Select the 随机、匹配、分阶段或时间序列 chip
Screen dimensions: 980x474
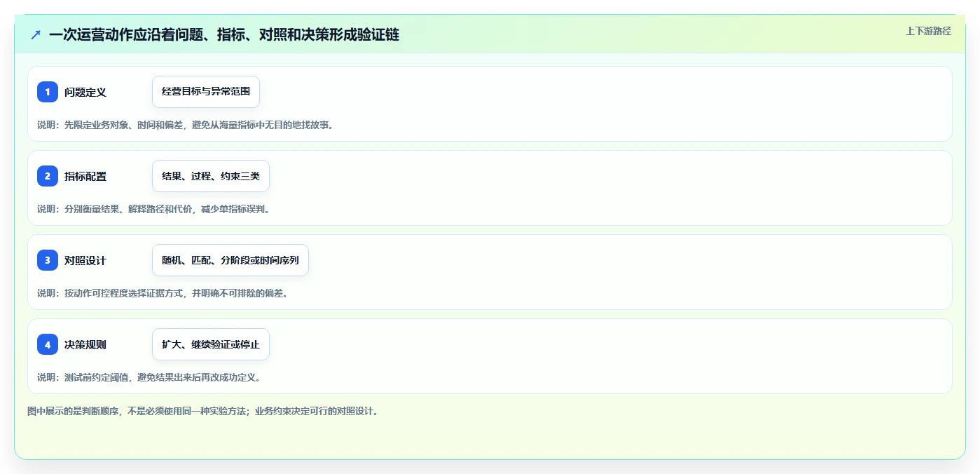click(230, 260)
